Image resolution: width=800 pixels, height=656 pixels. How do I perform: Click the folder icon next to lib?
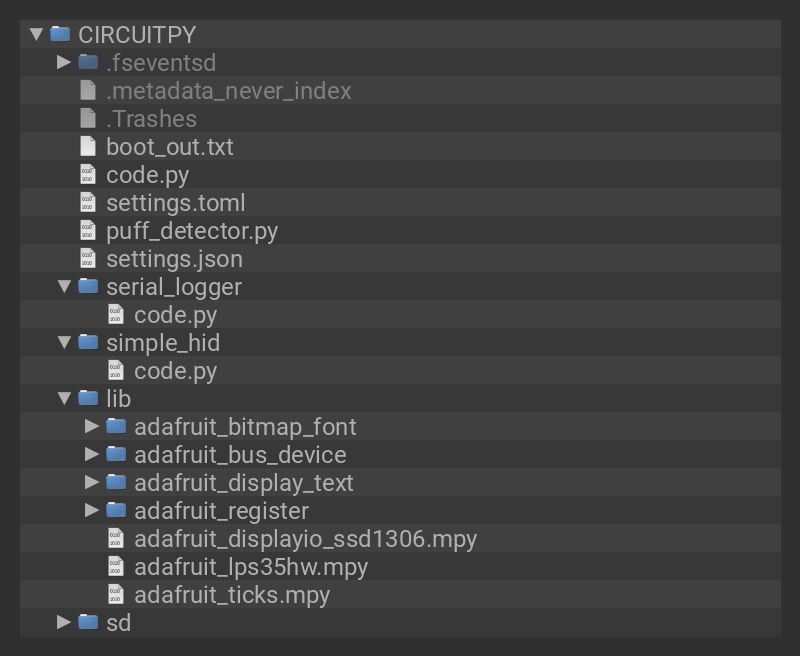pos(89,398)
